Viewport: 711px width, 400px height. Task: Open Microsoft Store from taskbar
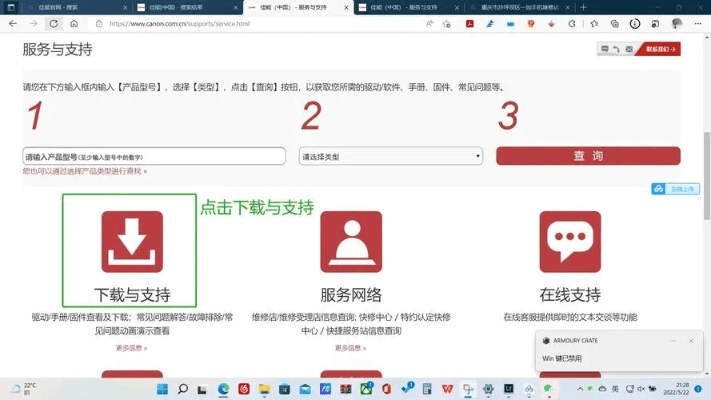[284, 389]
